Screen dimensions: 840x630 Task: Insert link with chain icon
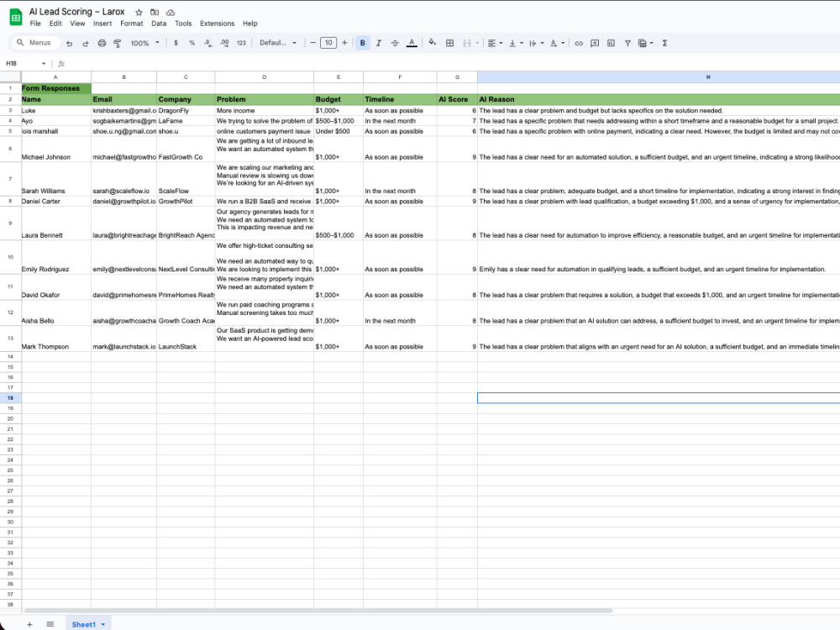[x=579, y=43]
